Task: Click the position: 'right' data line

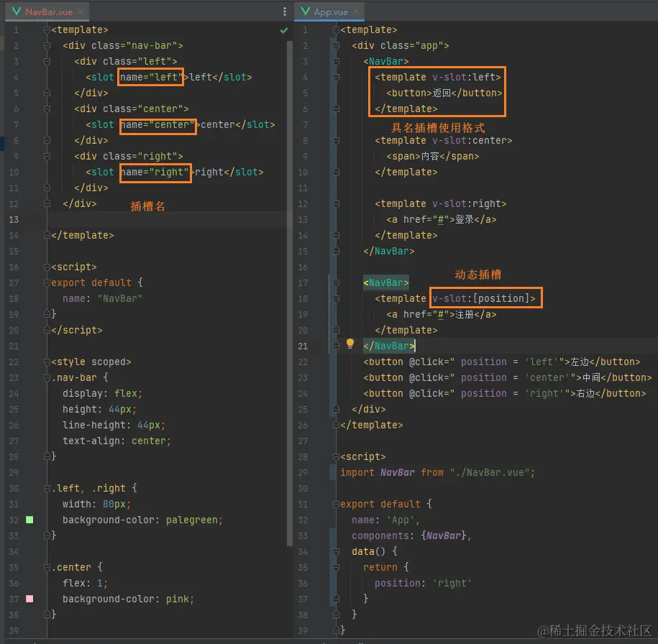Action: coord(423,583)
